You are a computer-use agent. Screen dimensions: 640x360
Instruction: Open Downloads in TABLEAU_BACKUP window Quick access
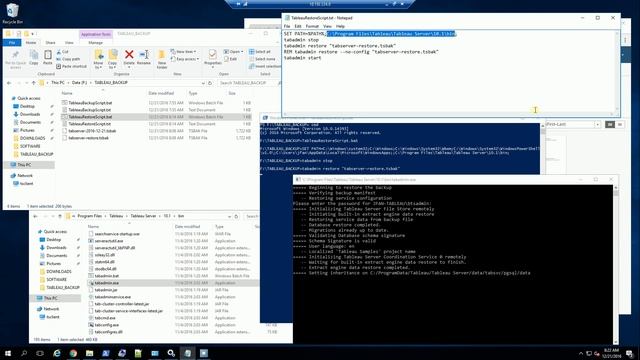[x=30, y=114]
